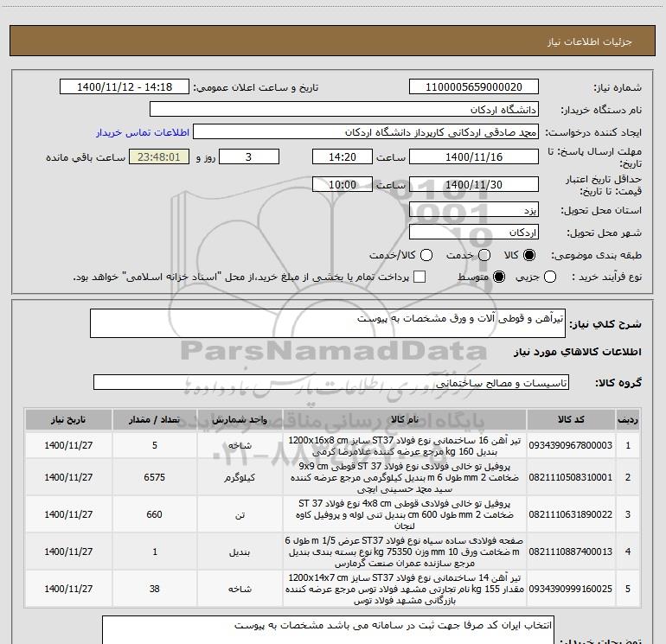Click the تیر آهن 16 ساختمانی item name
The height and width of the screenshot is (644, 666).
(405, 445)
